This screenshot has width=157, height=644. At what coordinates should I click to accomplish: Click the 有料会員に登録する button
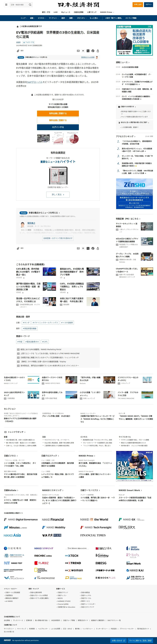(x=58, y=113)
